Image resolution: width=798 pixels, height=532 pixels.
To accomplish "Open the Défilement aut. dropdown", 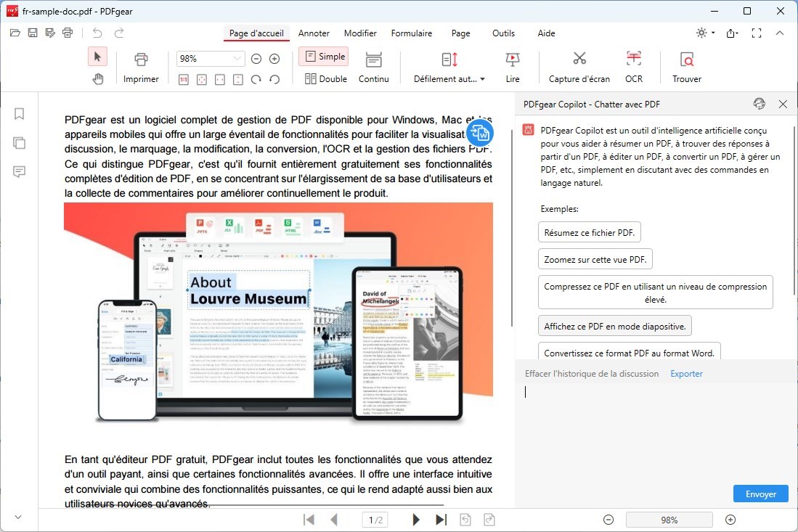I will click(x=448, y=79).
